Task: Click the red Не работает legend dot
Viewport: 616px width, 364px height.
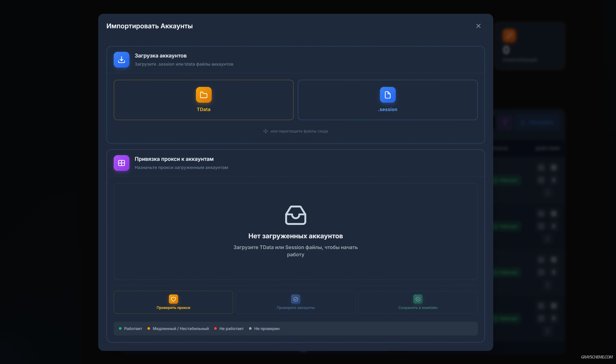Action: [x=215, y=328]
